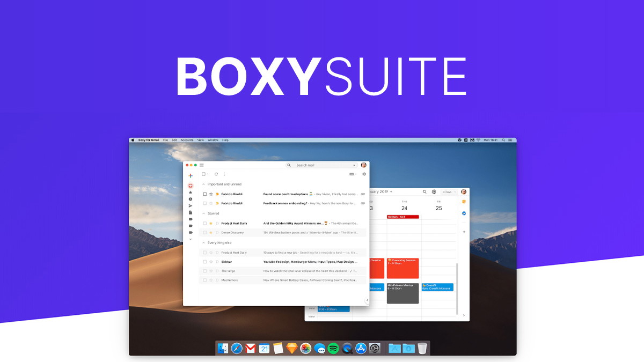
Task: Open the File menu
Action: pos(166,140)
